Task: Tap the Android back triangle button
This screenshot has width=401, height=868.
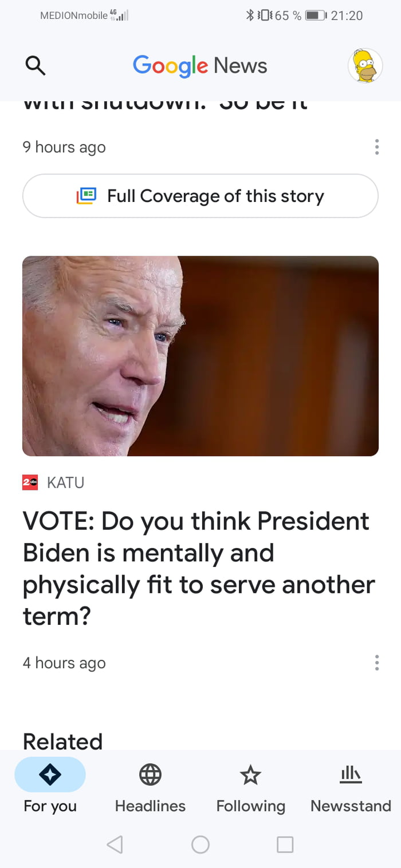Action: tap(115, 844)
